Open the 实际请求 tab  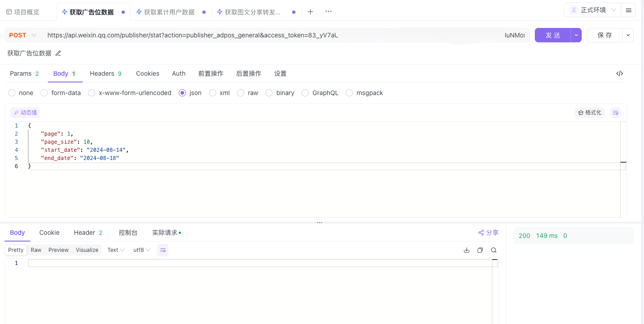pyautogui.click(x=167, y=233)
